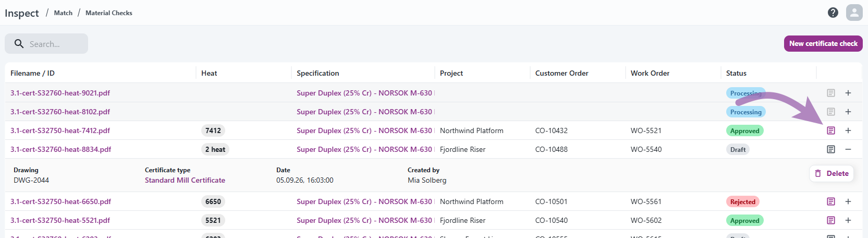Image resolution: width=868 pixels, height=238 pixels.
Task: Open user profile avatar
Action: click(854, 13)
